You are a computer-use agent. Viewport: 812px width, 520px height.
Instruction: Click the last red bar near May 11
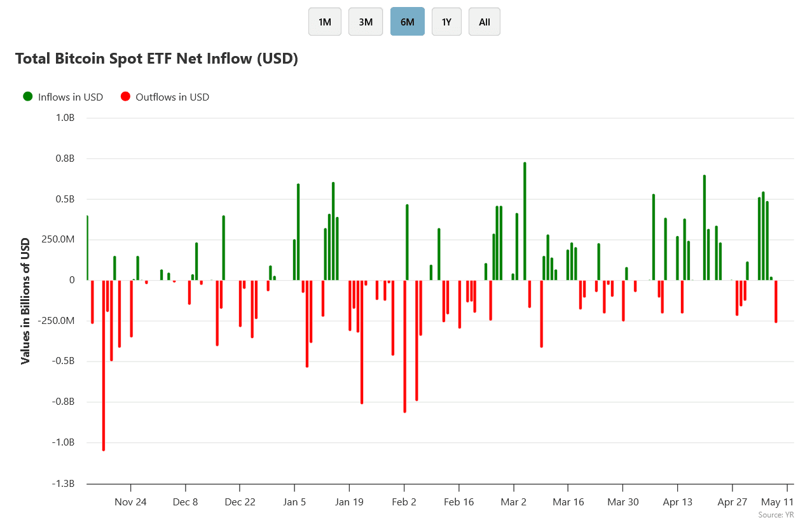click(x=776, y=302)
